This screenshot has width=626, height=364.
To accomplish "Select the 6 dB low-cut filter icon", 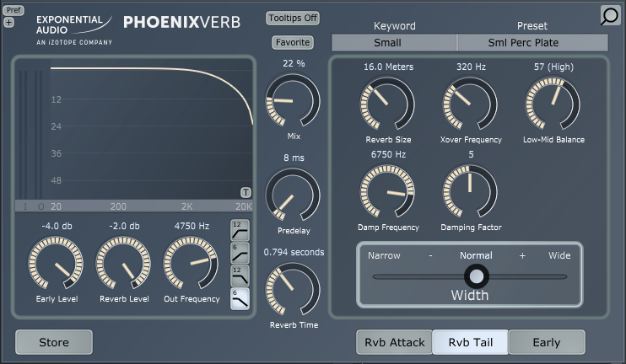I will 240,253.
